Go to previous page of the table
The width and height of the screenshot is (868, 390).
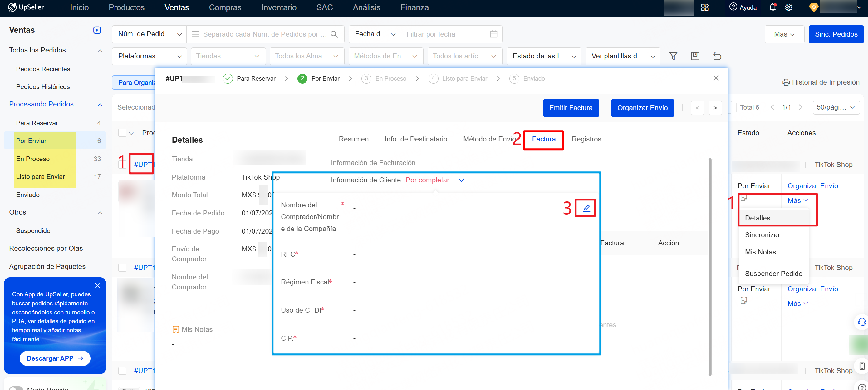(772, 107)
